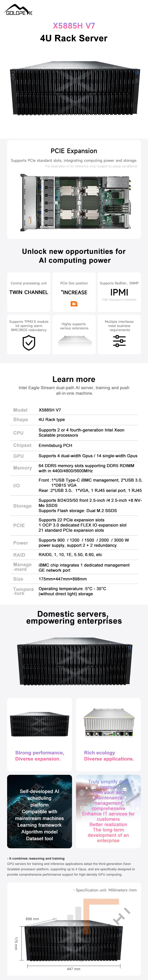Click the GOLDPEAK logo at the top

point(18,10)
